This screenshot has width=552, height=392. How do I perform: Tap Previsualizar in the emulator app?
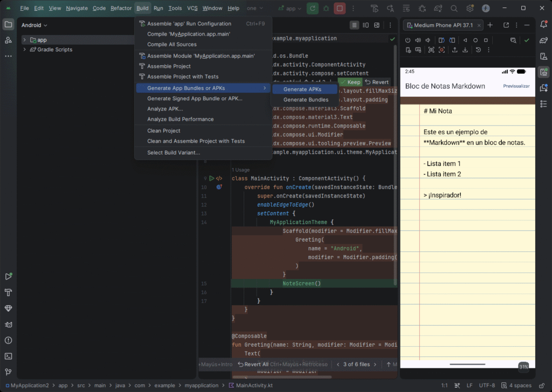(x=516, y=86)
